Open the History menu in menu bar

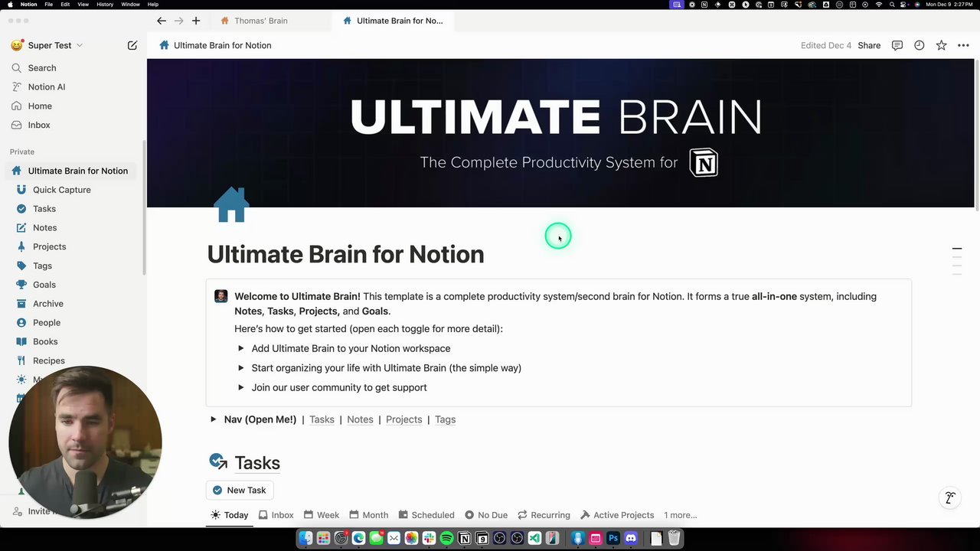pyautogui.click(x=105, y=4)
